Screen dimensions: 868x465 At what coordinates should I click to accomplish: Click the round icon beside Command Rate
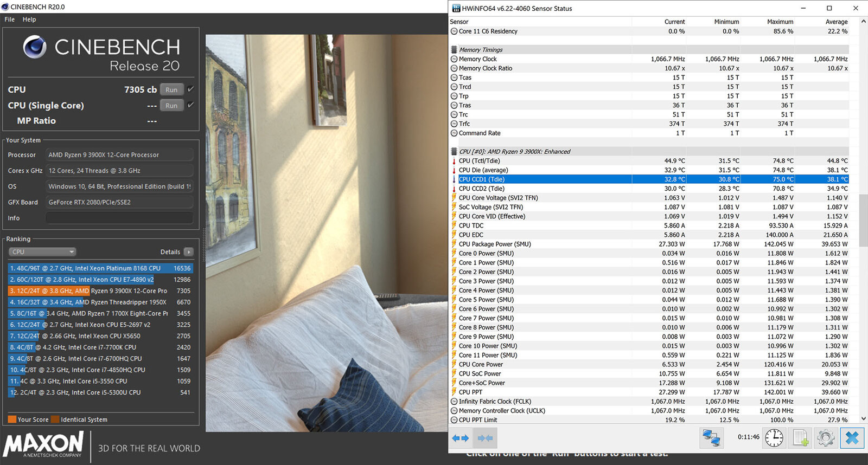coord(454,133)
